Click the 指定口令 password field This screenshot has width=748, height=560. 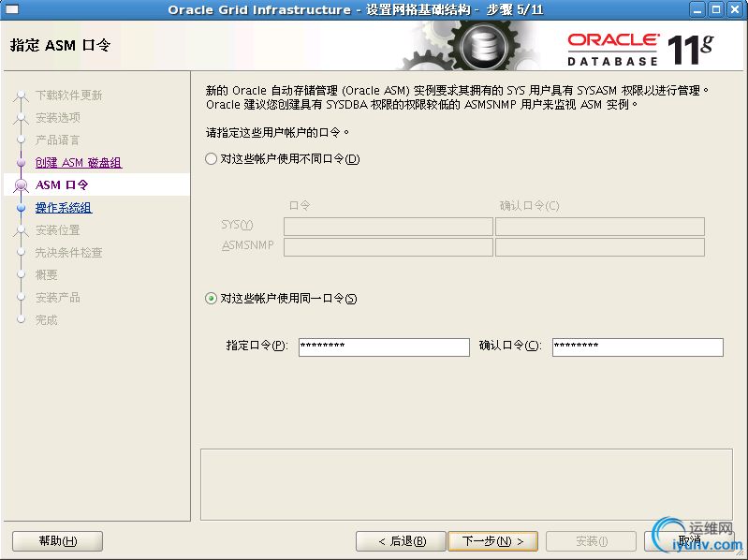point(384,347)
